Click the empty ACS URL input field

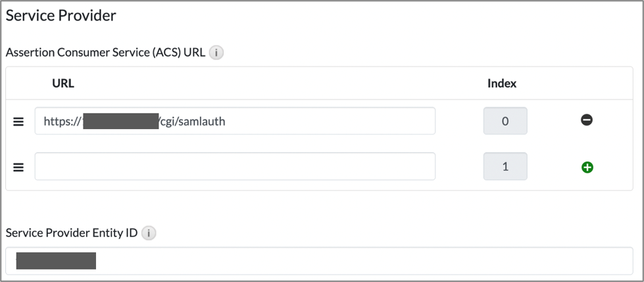click(x=235, y=166)
